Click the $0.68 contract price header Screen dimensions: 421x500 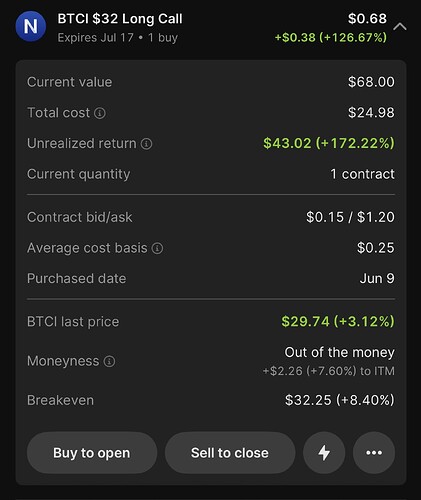[x=367, y=18]
